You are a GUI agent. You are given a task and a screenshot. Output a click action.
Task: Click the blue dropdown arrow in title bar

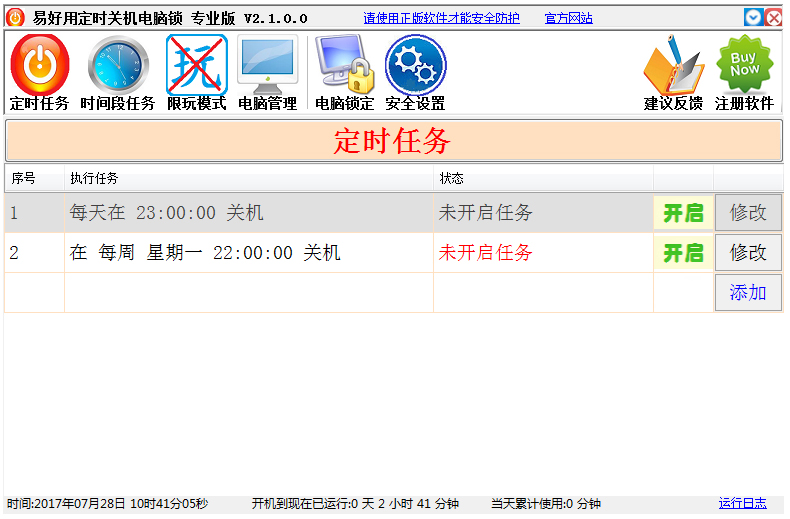753,18
